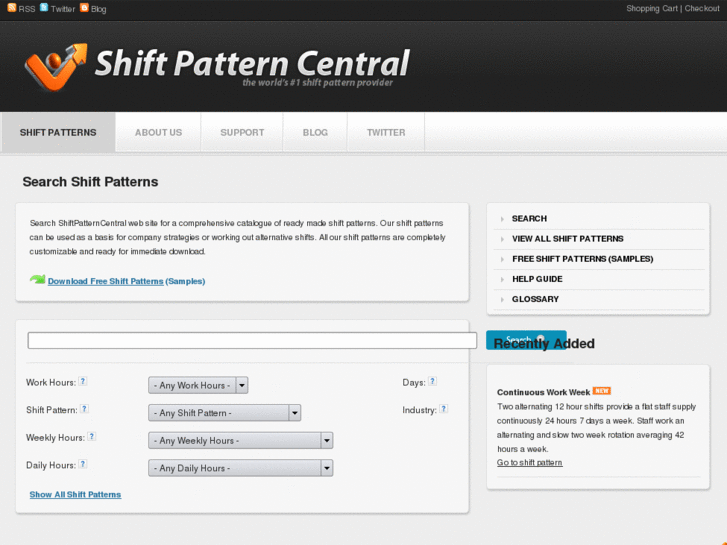Expand the Any Weekly Hours dropdown
The width and height of the screenshot is (727, 545).
click(x=240, y=440)
